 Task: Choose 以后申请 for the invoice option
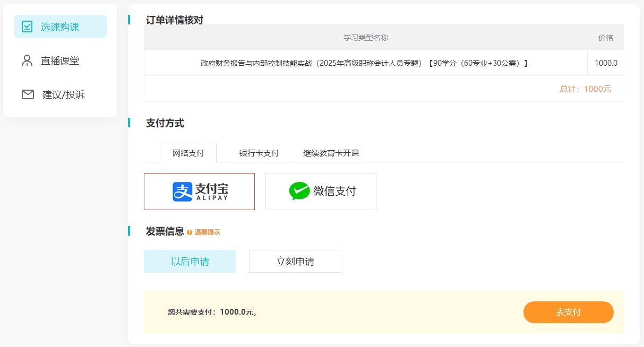(x=190, y=261)
